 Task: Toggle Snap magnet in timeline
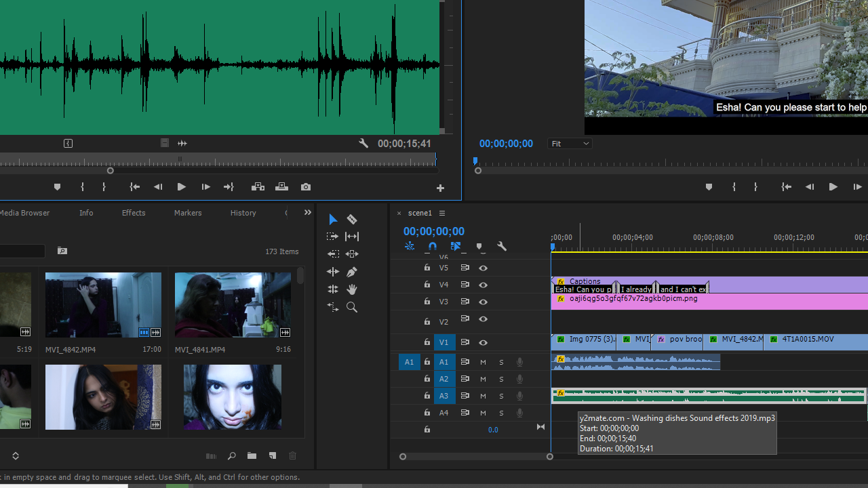coord(433,247)
